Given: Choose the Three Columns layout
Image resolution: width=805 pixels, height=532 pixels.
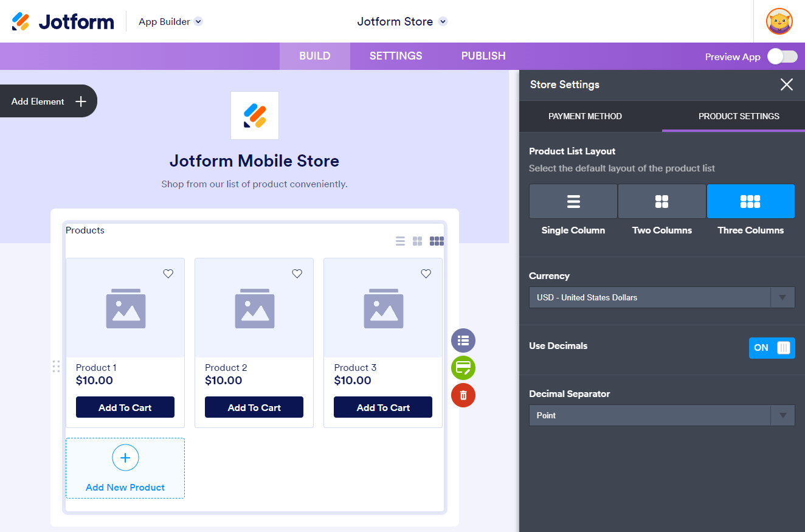Looking at the screenshot, I should 751,201.
